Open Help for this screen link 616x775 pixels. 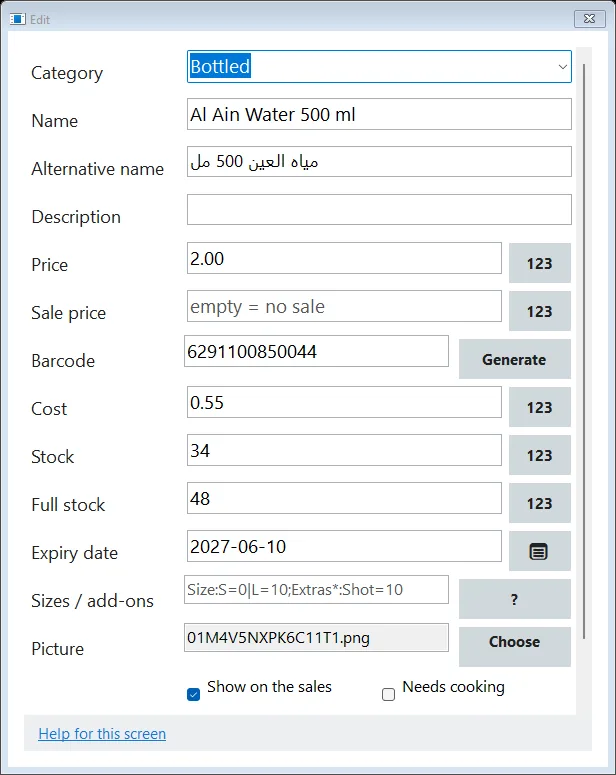tap(102, 733)
